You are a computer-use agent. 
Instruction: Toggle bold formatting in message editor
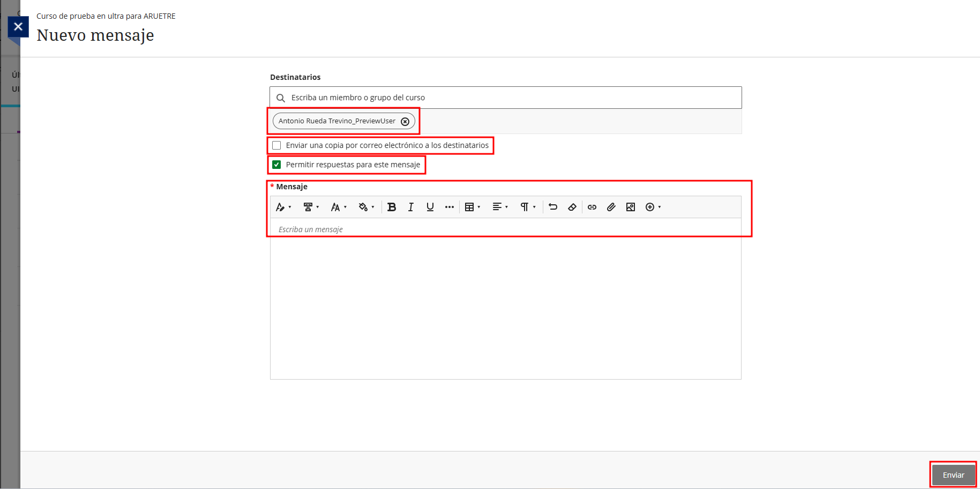392,207
